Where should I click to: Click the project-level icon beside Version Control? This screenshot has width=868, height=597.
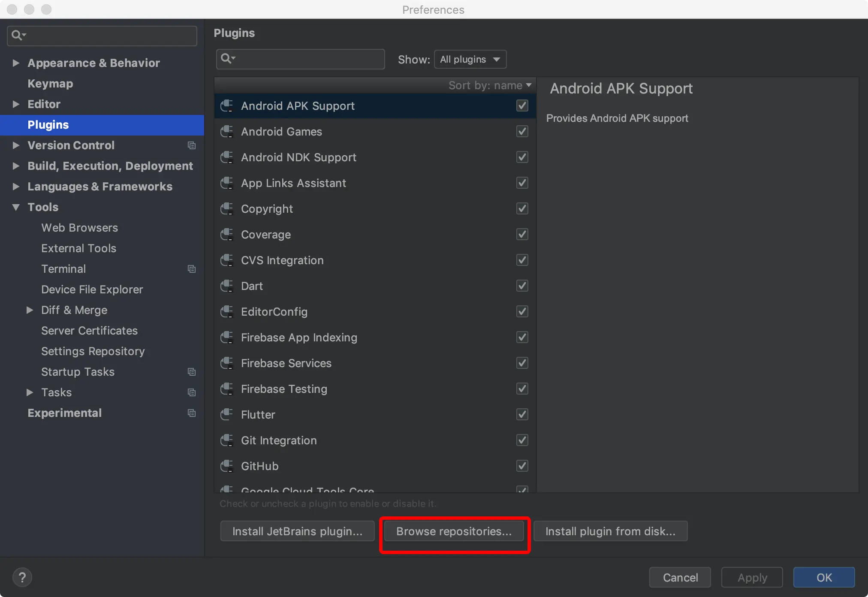192,145
